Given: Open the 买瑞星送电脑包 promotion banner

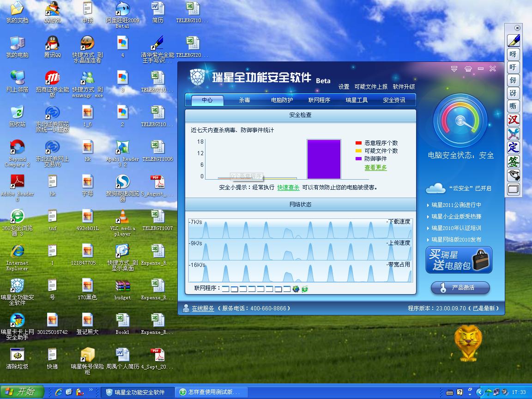Looking at the screenshot, I should point(459,260).
